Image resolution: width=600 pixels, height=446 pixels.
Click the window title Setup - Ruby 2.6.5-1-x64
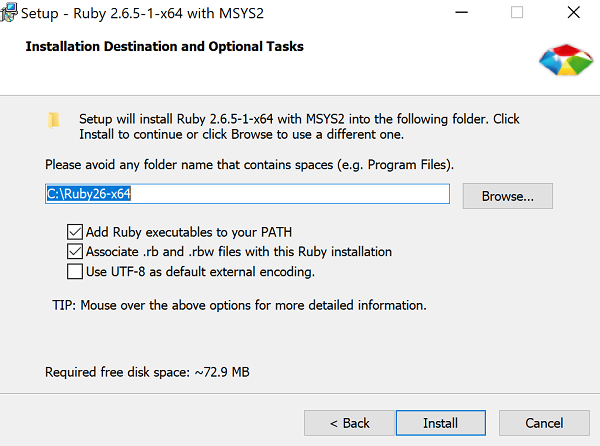pyautogui.click(x=142, y=13)
